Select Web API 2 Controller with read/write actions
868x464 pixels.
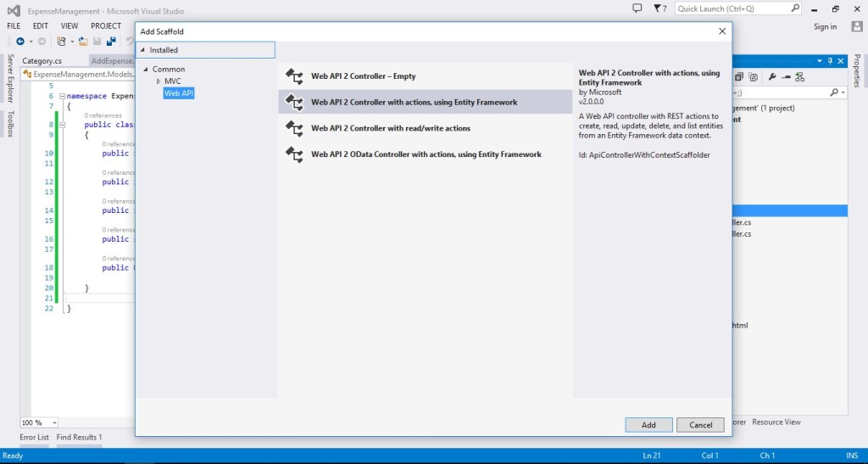426,128
